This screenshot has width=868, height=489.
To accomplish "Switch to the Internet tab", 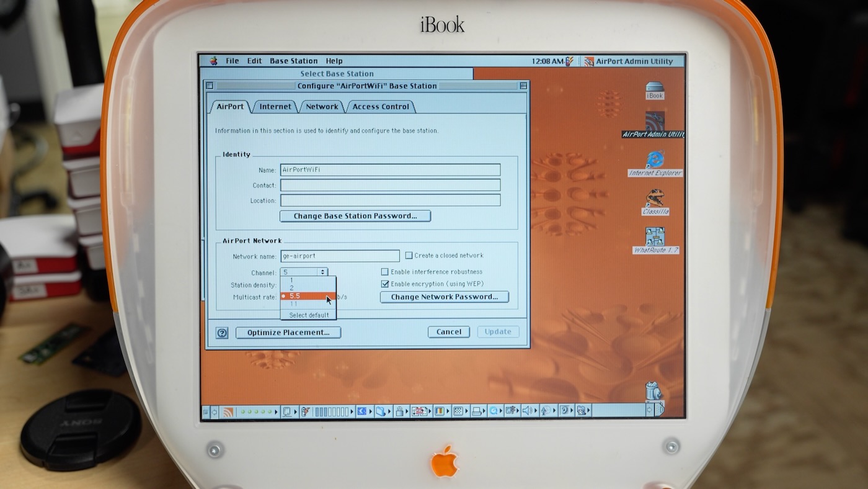I will [x=275, y=107].
